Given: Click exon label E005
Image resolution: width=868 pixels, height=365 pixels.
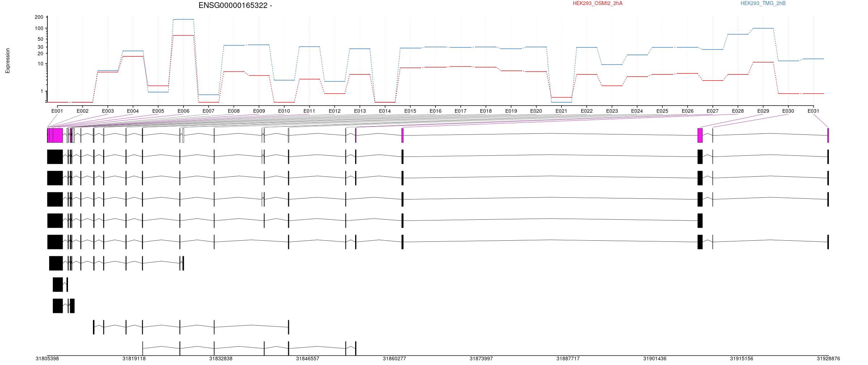Looking at the screenshot, I should click(158, 111).
